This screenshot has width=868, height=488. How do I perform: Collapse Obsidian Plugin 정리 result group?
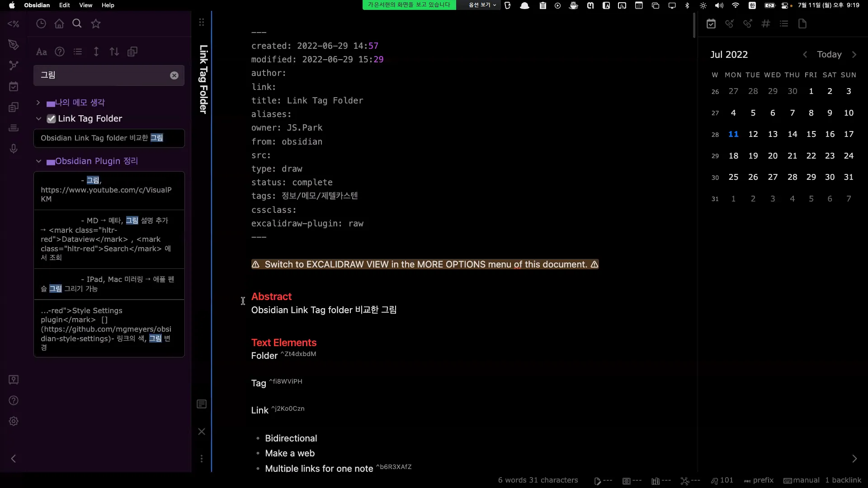(38, 161)
